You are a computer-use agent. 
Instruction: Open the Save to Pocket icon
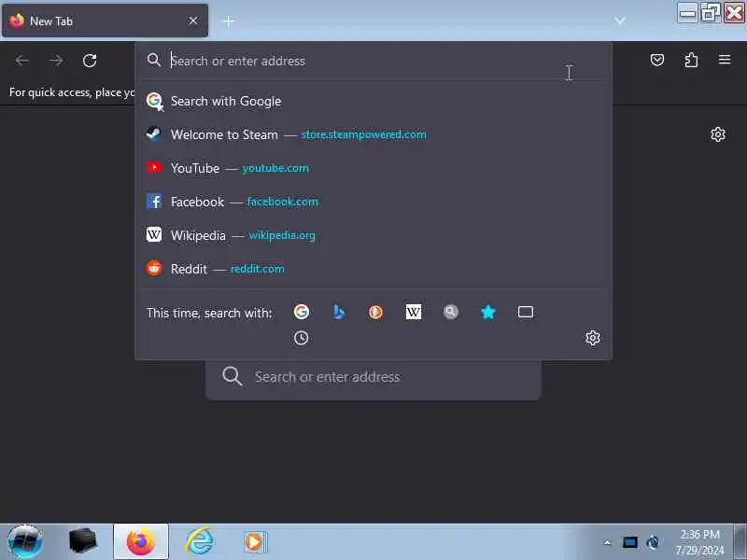click(657, 60)
